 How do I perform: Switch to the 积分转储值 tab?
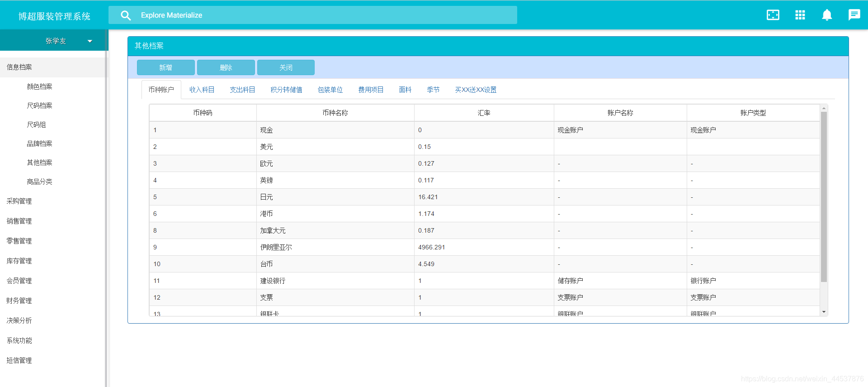(x=286, y=90)
